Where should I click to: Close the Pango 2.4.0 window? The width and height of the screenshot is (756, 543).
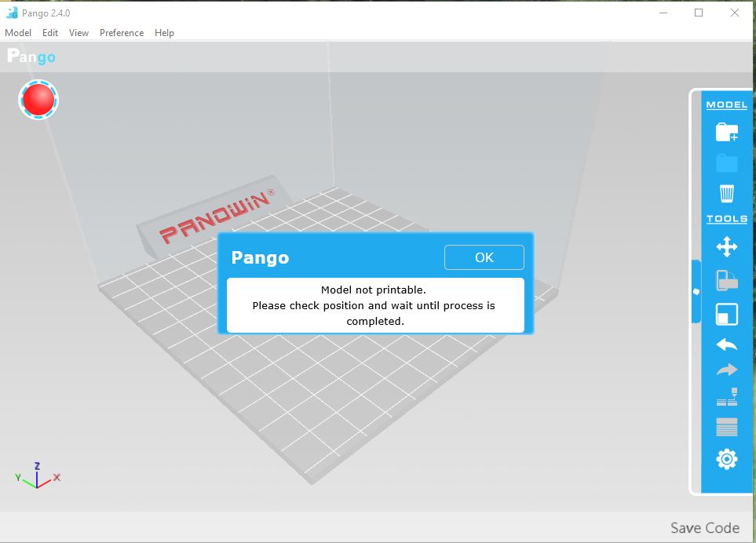[734, 13]
